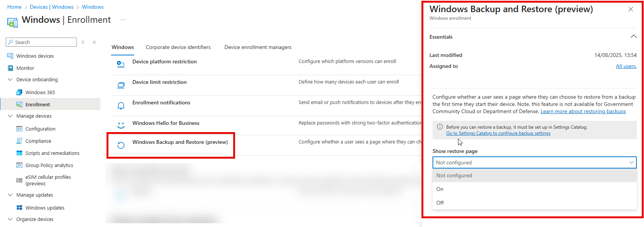Click the Windows Enrollment page header icon
Viewport: 644px width, 227px height.
pos(13,22)
